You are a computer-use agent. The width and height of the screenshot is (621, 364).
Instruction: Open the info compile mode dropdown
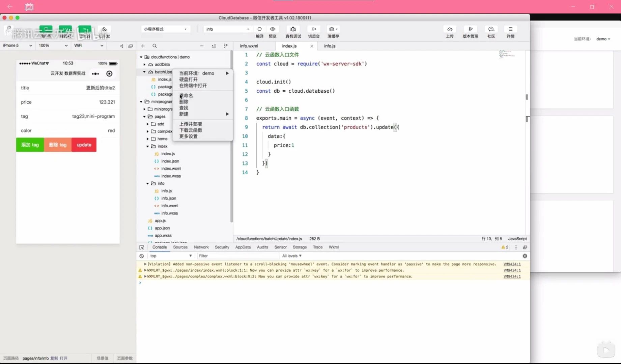click(228, 29)
